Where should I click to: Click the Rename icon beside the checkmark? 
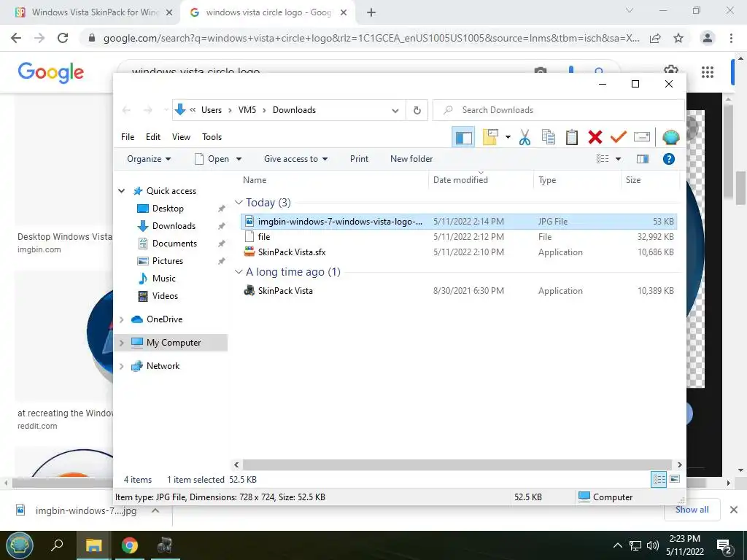pyautogui.click(x=642, y=137)
